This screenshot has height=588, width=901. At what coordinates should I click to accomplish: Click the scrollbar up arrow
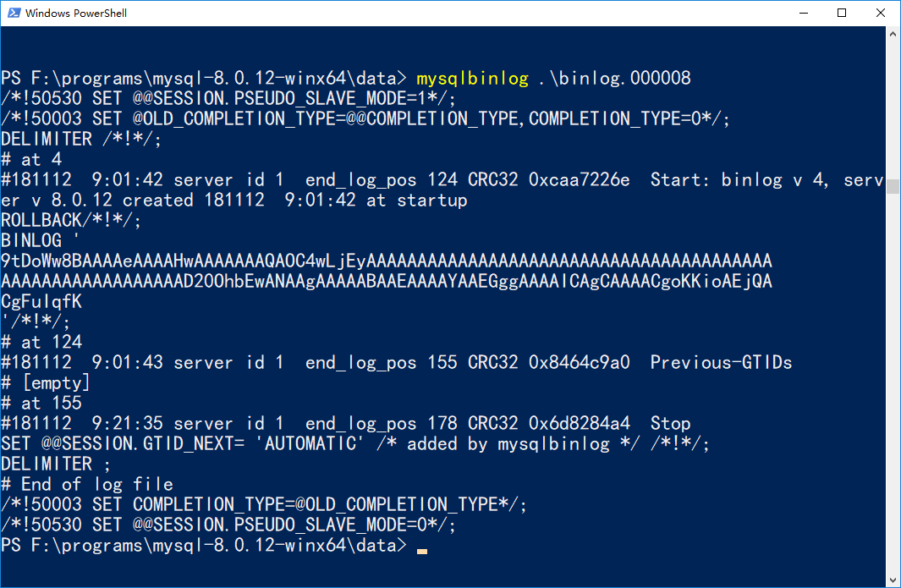(893, 35)
